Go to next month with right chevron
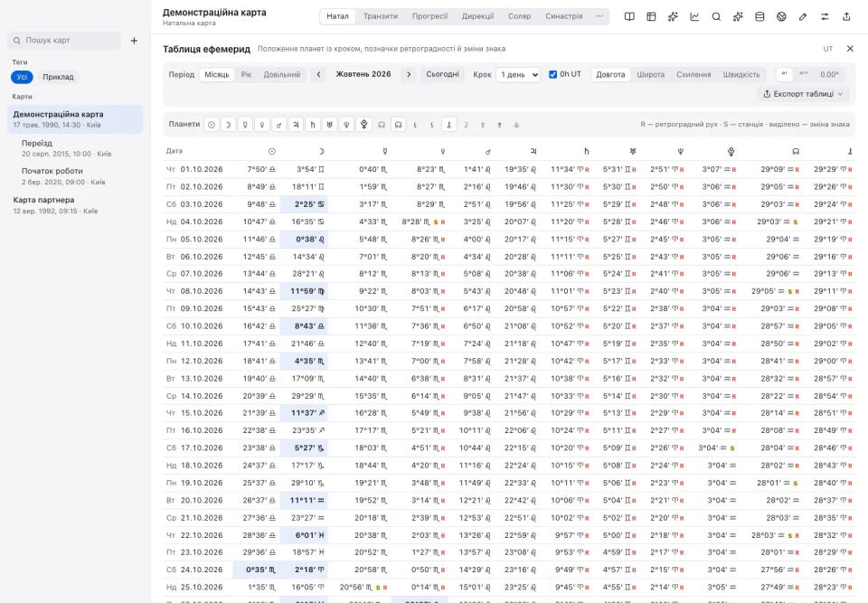 click(x=409, y=74)
